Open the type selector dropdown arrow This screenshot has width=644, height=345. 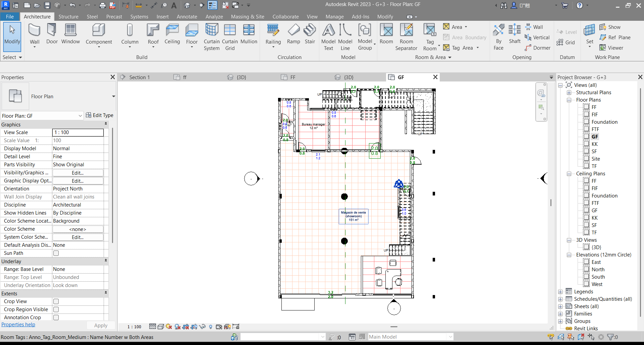tap(113, 97)
